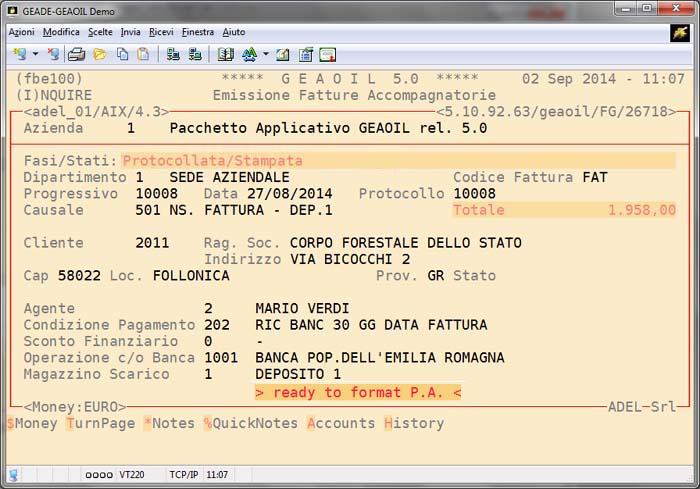Click the open folder toolbar icon
Viewport: 700px width, 489px height.
tap(100, 54)
